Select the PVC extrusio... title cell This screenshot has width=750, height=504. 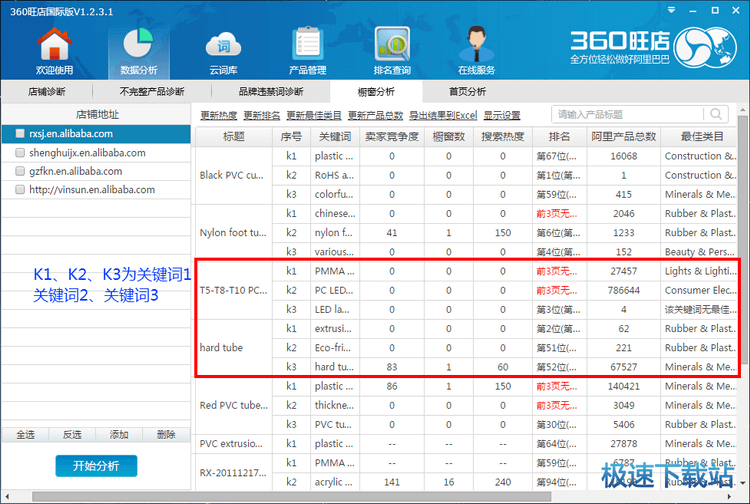233,443
